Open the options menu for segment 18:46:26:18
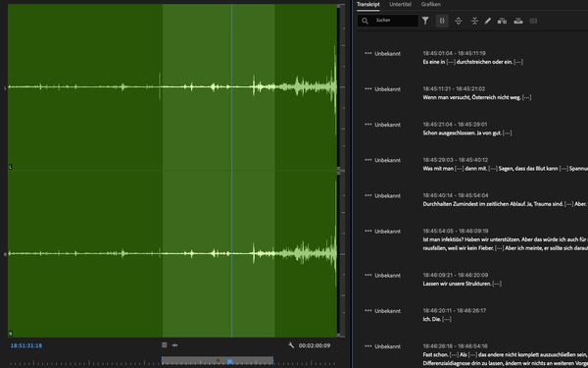Viewport: 588px width, 368px height. click(x=368, y=346)
